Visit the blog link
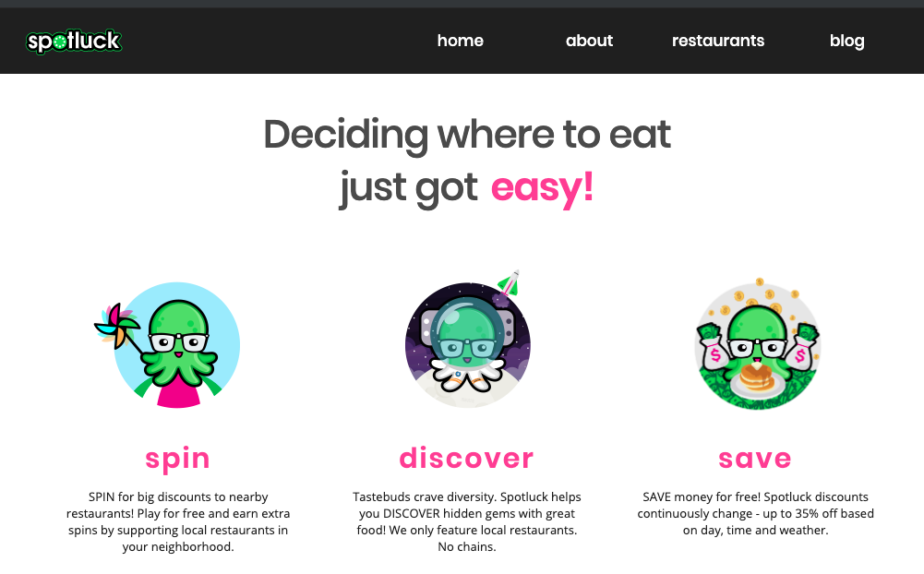Screen dimensions: 924x574 (846, 42)
